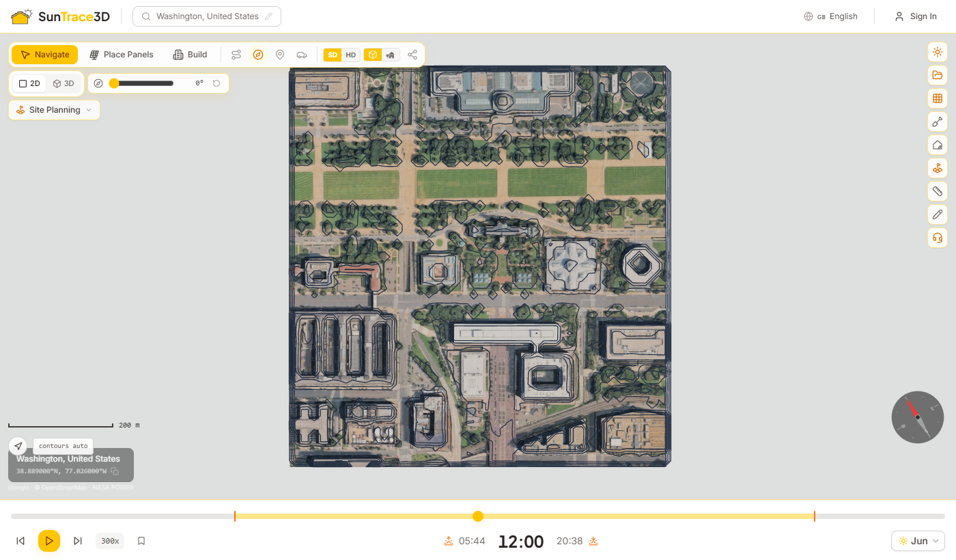Click the bookmark icon

[x=141, y=541]
